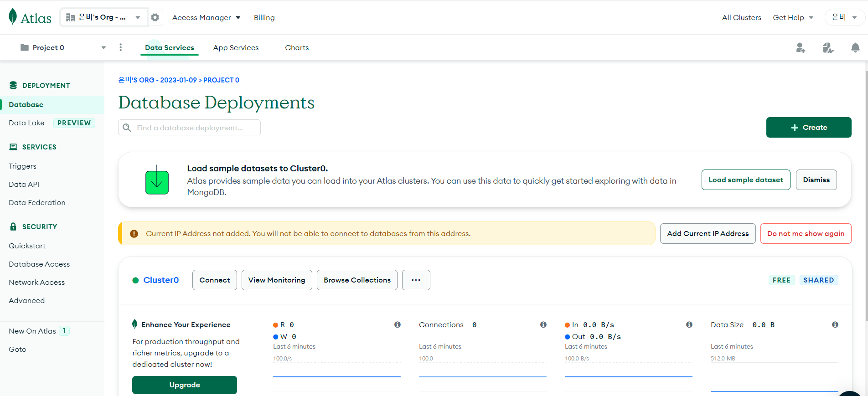Open the Cluster0 name link

pyautogui.click(x=161, y=280)
